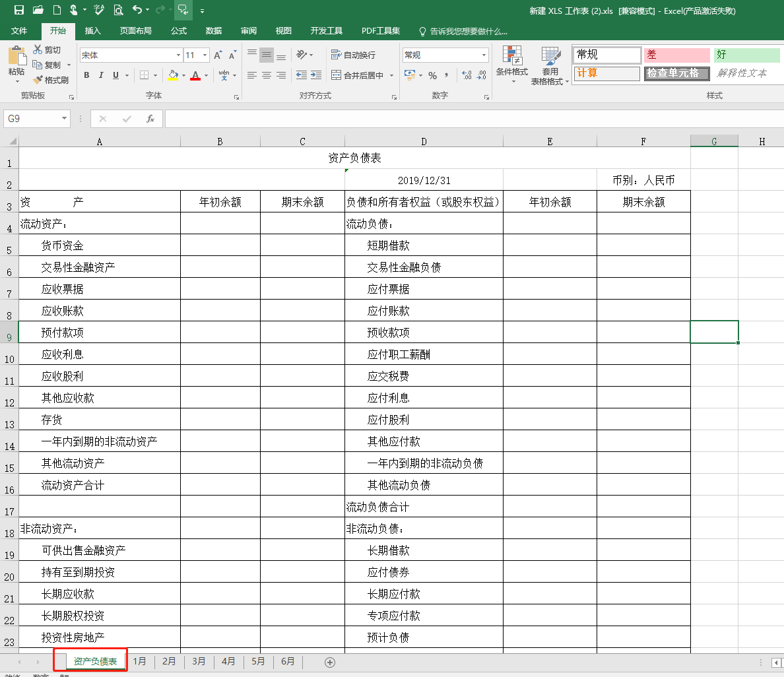Select the 3月 sheet tab
Screen dimensions: 784x677
tap(199, 661)
